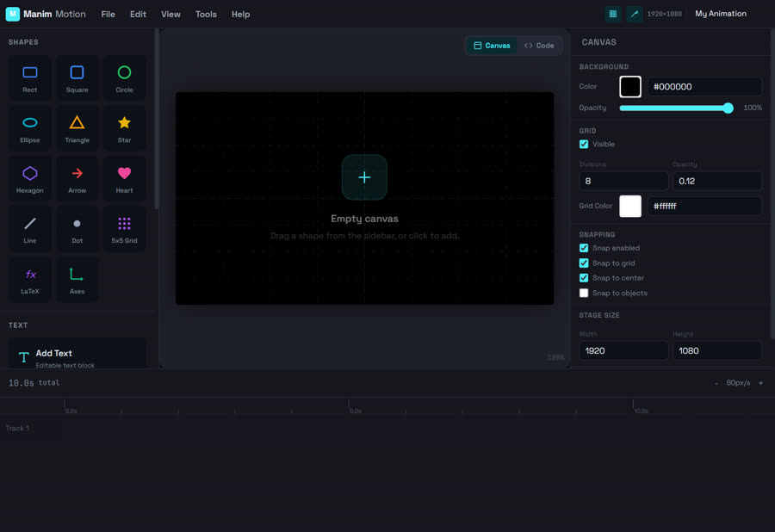Screen dimensions: 775x532
Task: Select Track 1 in the timeline
Action: click(x=17, y=428)
